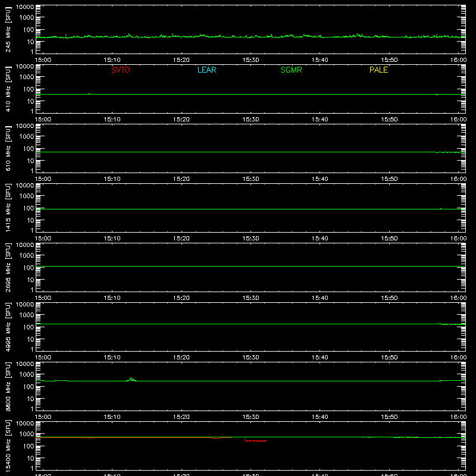This screenshot has height=476, width=476.
Task: Click the green SGMR station legend label
Action: click(291, 70)
